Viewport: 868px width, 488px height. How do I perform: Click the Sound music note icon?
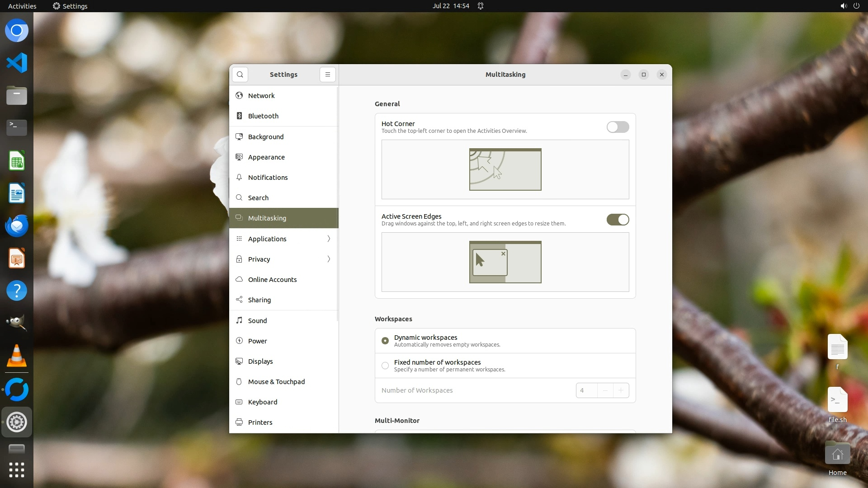coord(239,321)
